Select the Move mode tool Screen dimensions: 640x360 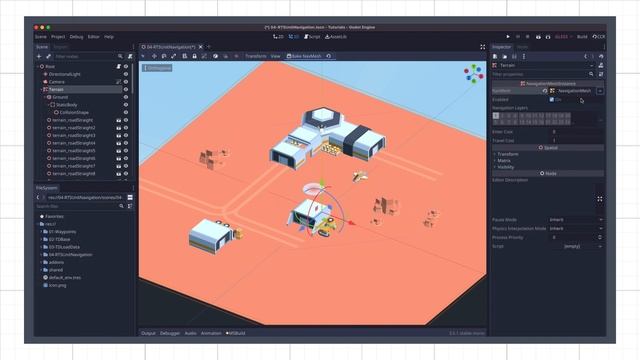[154, 56]
